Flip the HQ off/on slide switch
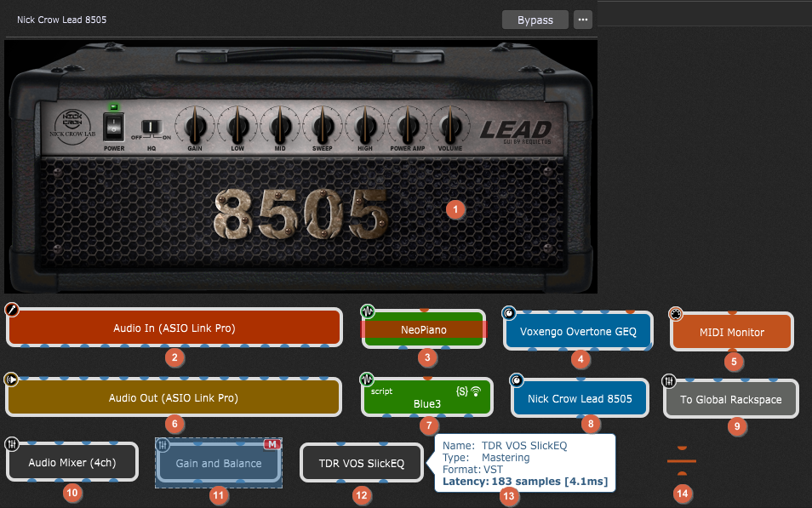 pos(151,127)
